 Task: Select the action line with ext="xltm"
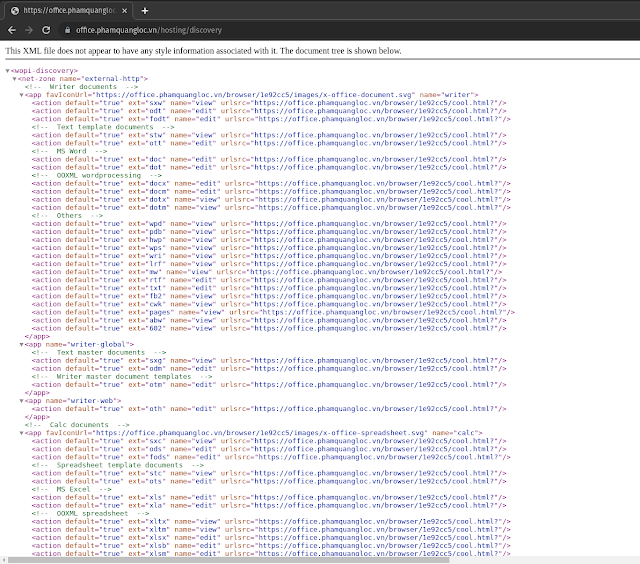pos(271,530)
